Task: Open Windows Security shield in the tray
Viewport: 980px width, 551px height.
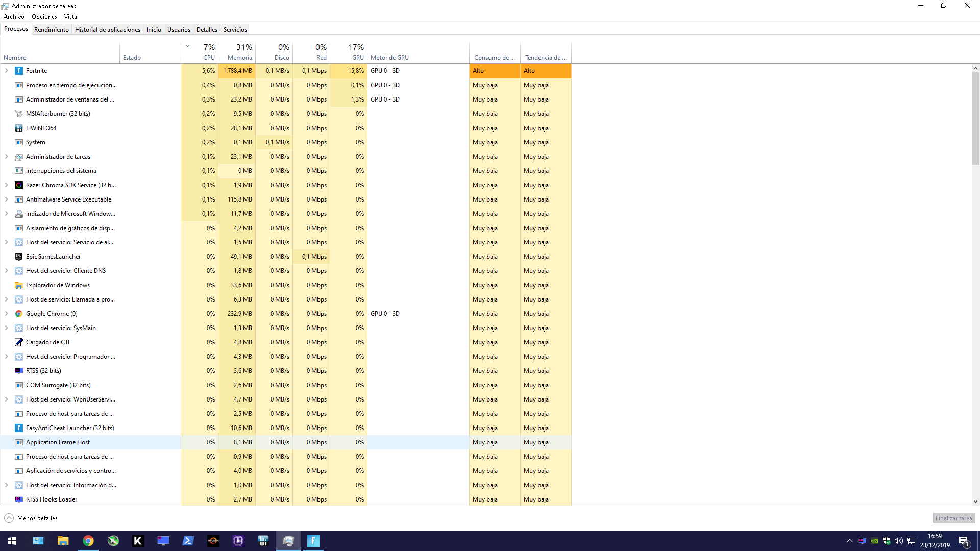Action: tap(887, 541)
